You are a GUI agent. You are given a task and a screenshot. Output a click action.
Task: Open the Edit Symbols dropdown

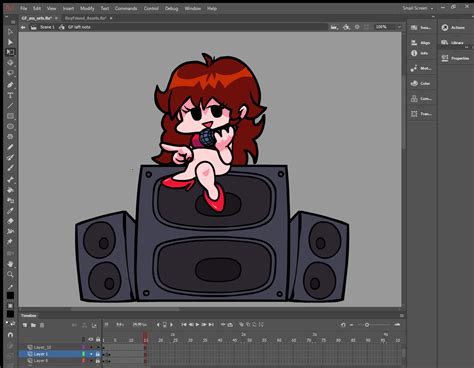[x=347, y=27]
